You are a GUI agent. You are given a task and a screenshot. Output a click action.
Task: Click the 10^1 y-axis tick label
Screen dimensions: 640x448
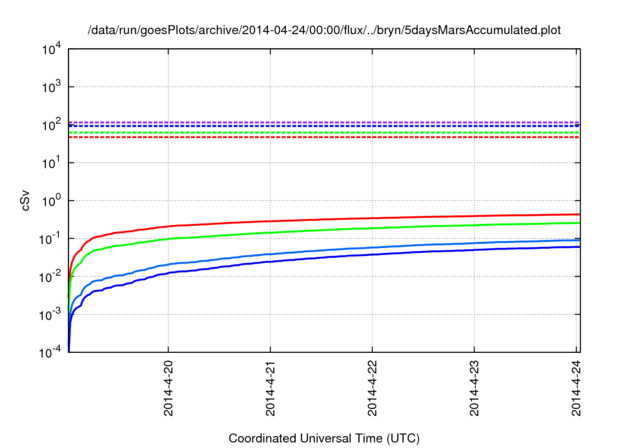(x=51, y=162)
